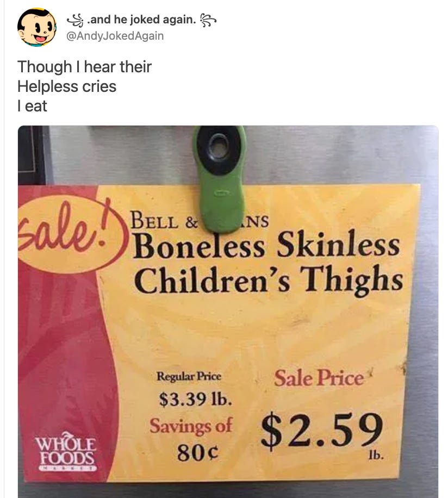Click the '80¢' savings amount on the sign
This screenshot has height=498, width=448.
(198, 452)
